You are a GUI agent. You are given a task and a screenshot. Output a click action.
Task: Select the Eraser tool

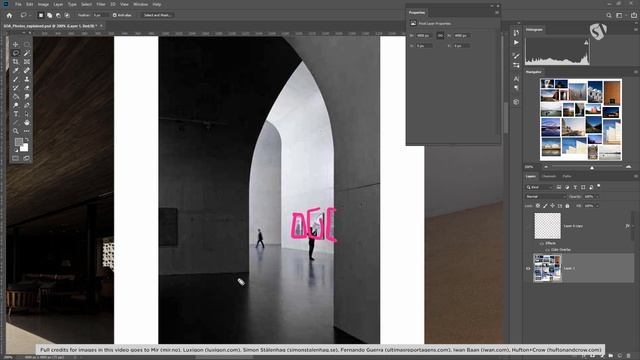coord(27,88)
